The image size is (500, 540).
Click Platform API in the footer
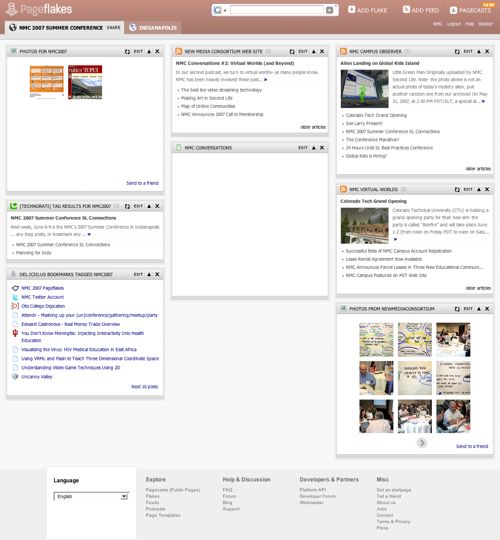312,490
